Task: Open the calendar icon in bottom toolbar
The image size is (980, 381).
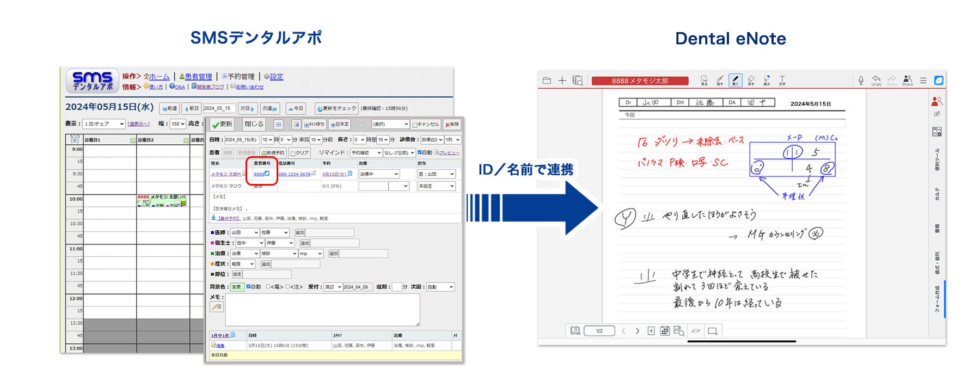Action: click(x=665, y=330)
